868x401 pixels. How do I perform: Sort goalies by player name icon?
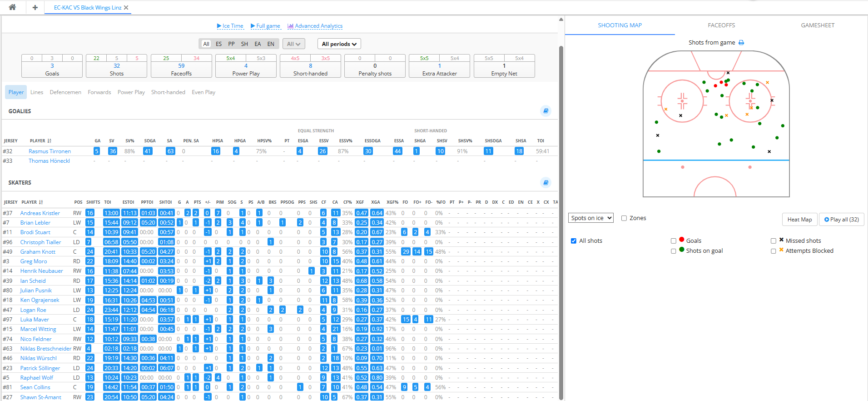[x=49, y=141]
